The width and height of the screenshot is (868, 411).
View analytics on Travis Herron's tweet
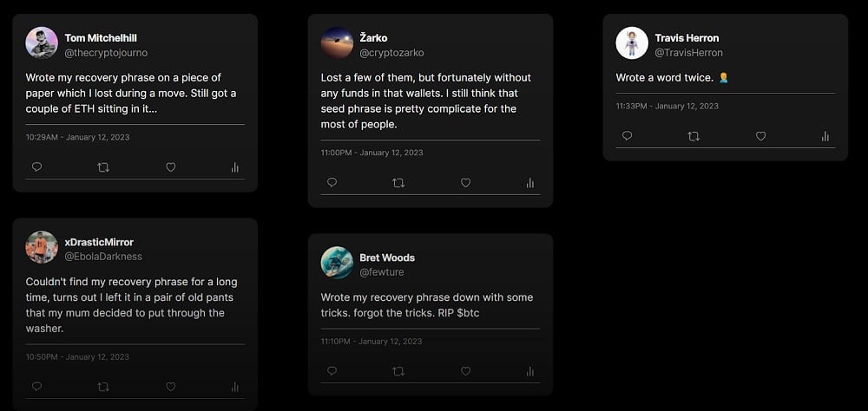click(x=825, y=136)
